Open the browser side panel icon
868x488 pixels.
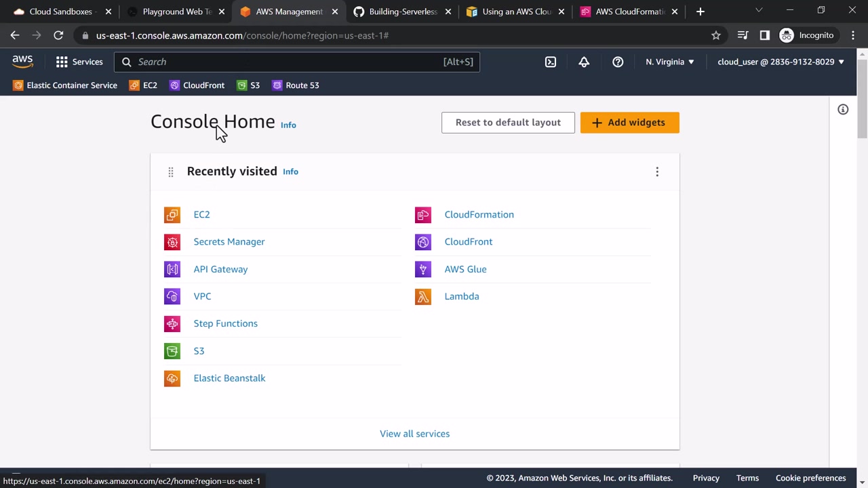coord(765,35)
